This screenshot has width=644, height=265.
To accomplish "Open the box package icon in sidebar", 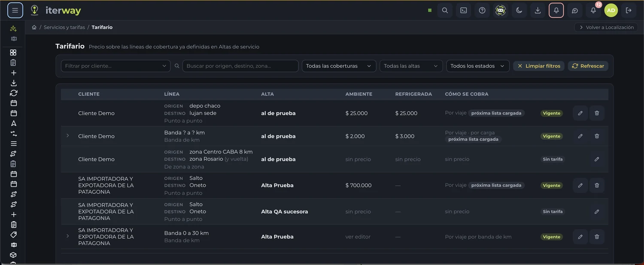I will (x=13, y=255).
